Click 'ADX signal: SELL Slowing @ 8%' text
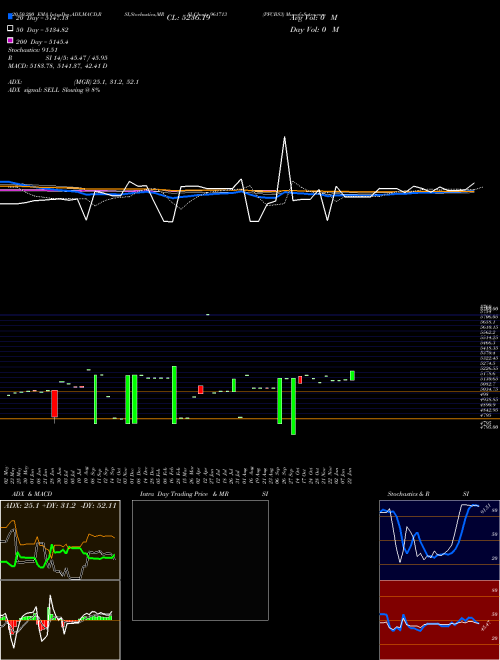 point(54,90)
